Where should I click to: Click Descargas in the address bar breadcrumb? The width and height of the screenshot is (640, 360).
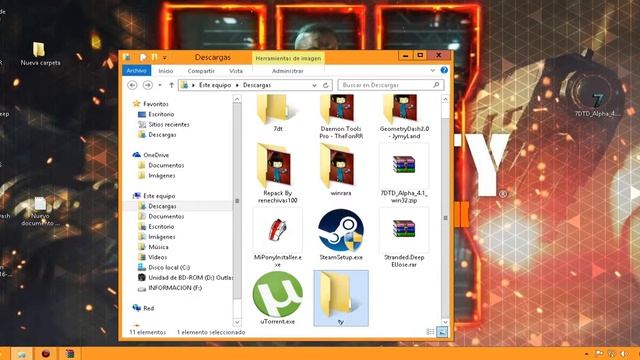[257, 85]
